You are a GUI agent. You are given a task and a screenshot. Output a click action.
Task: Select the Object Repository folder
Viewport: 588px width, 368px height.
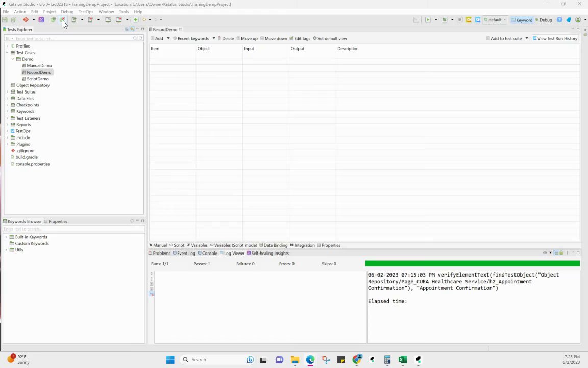click(33, 85)
